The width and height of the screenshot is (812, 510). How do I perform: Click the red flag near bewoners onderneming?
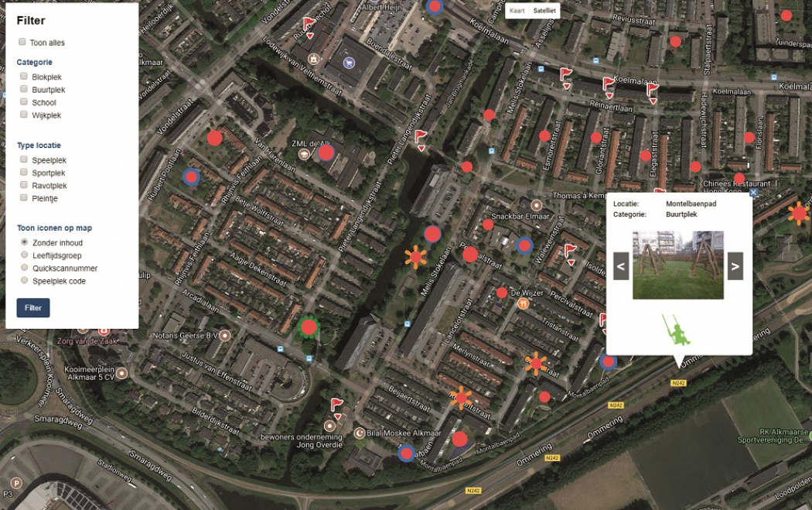tap(337, 408)
